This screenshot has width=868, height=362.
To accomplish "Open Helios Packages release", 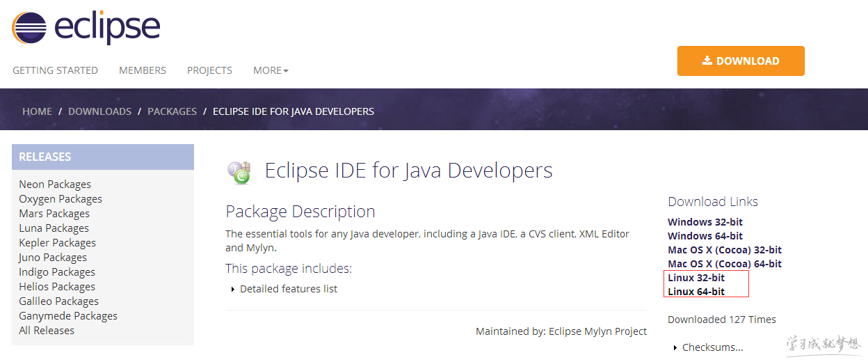I will [57, 287].
